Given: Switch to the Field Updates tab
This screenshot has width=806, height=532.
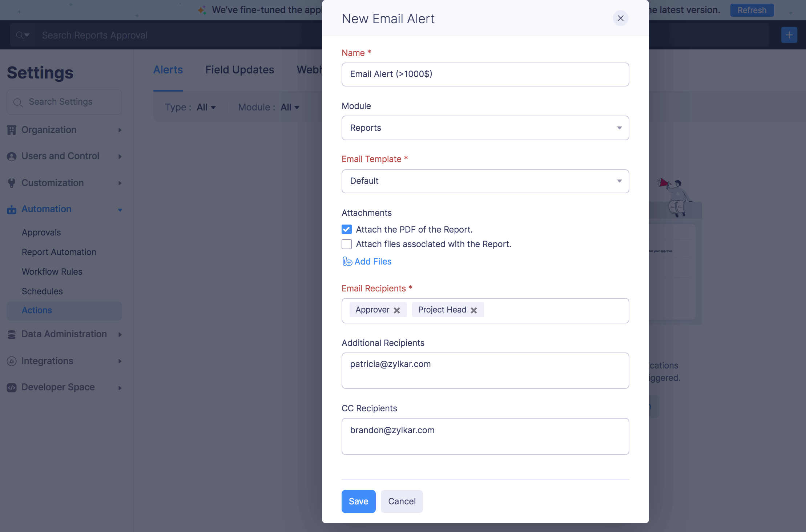Looking at the screenshot, I should (x=239, y=70).
